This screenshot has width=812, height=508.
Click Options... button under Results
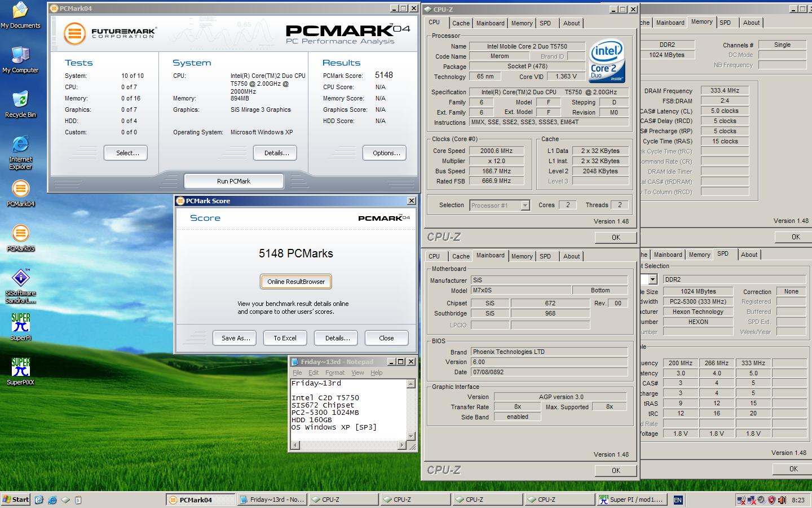(x=385, y=153)
